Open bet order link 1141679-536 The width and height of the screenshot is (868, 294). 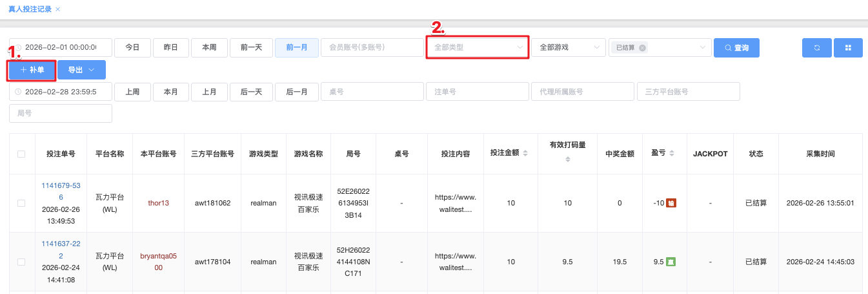click(x=61, y=191)
